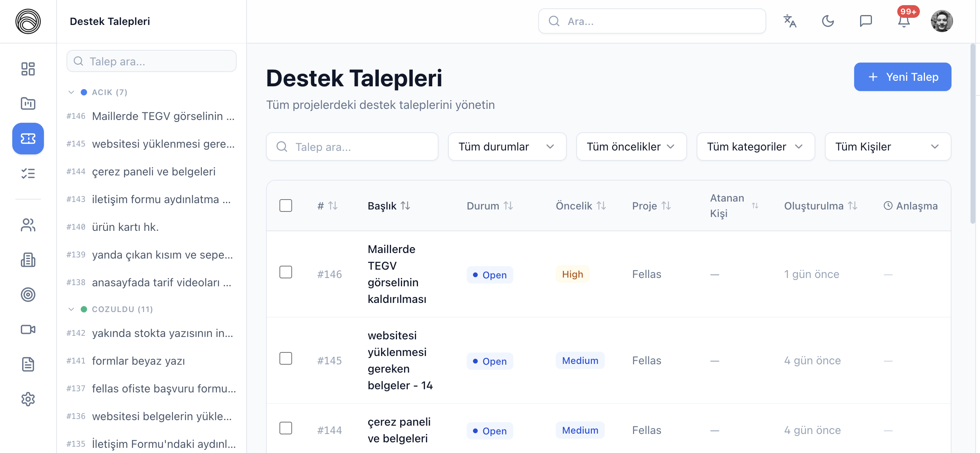
Task: Open the Tüm Kişiler dropdown
Action: 888,147
